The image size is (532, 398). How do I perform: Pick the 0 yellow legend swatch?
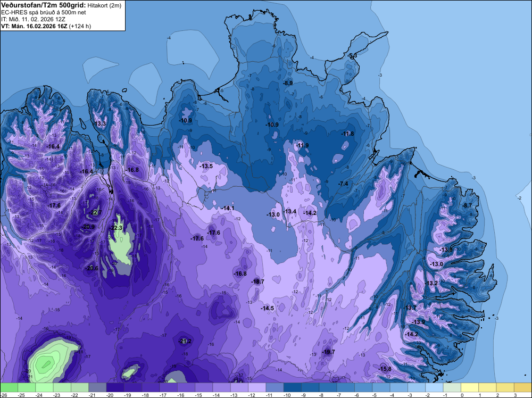[x=470, y=387]
